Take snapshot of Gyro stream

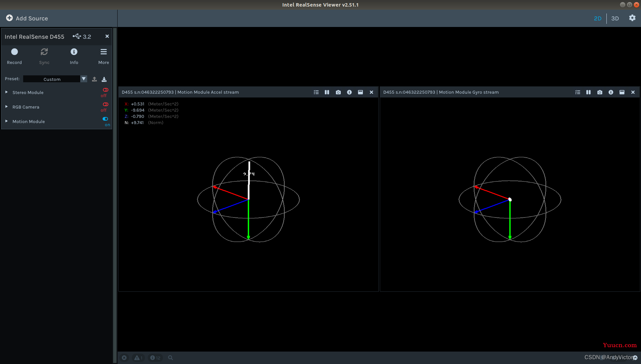(600, 92)
